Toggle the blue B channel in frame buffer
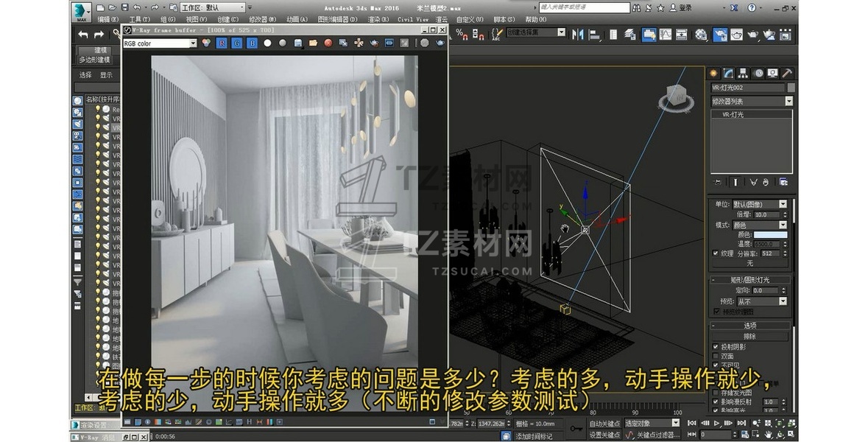868x442 pixels. pos(252,43)
